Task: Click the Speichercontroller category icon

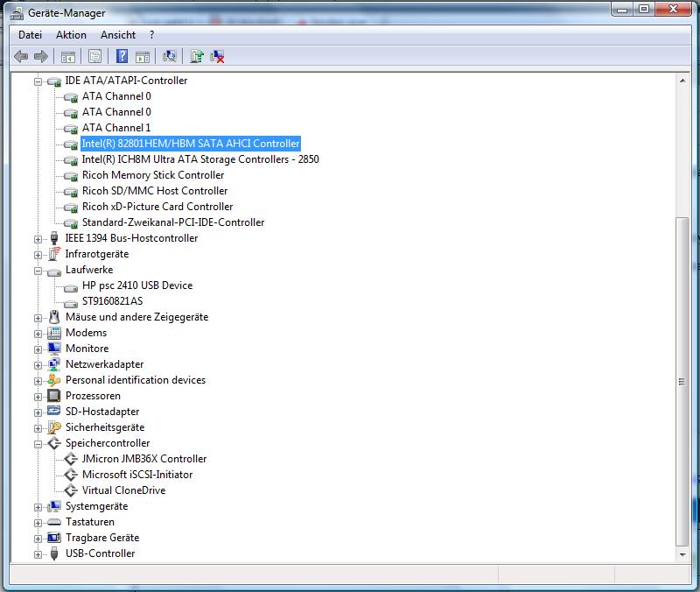Action: point(54,443)
